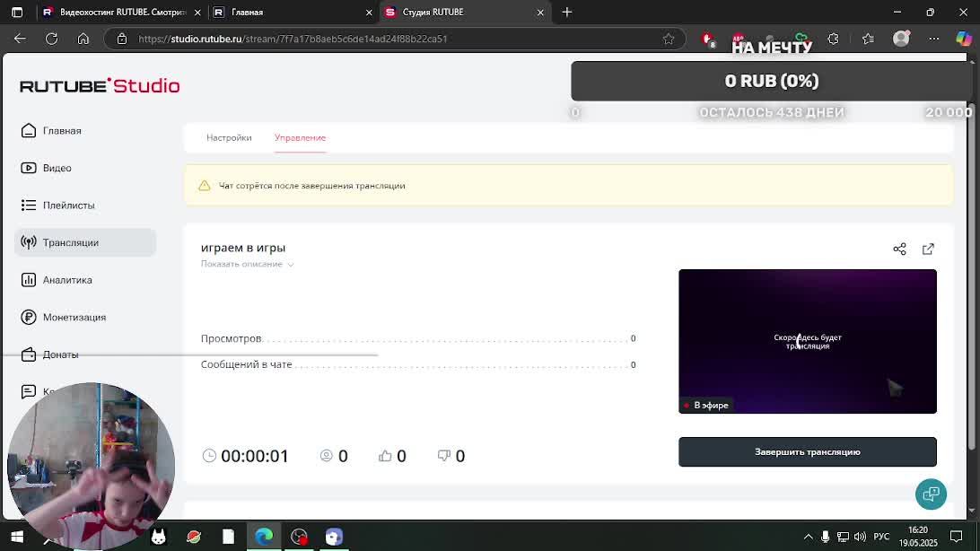Bookmark this page with the star
Screen dimensions: 980x551
coord(668,39)
